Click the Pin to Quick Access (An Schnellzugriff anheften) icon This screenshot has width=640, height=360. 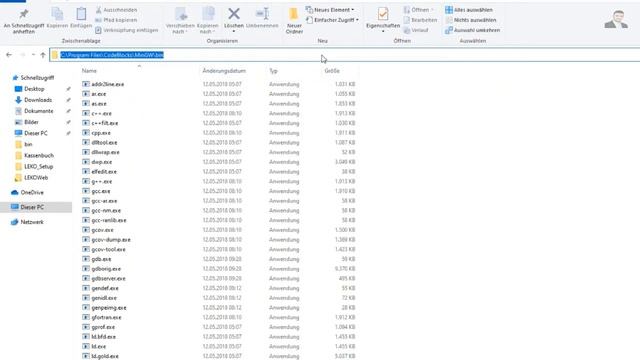point(24,15)
